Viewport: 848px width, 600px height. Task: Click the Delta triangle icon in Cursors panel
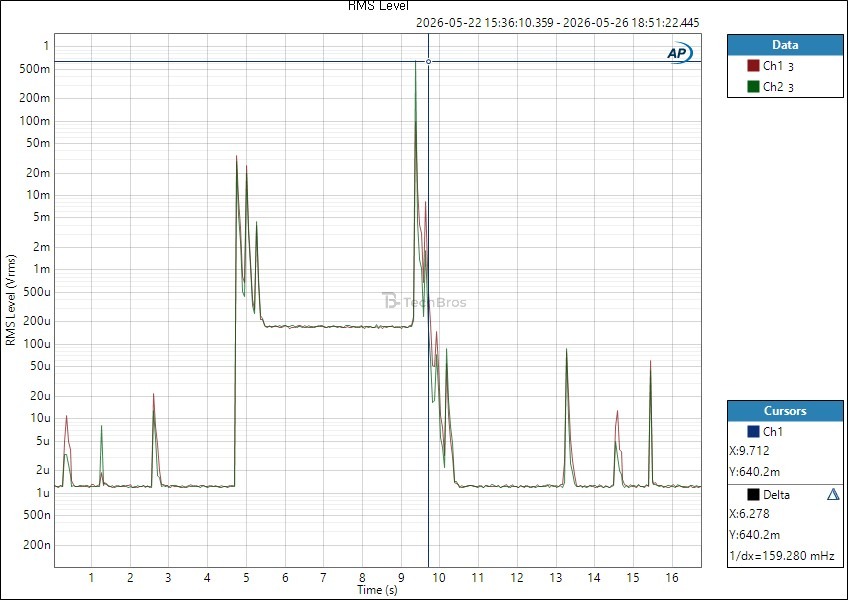(833, 494)
